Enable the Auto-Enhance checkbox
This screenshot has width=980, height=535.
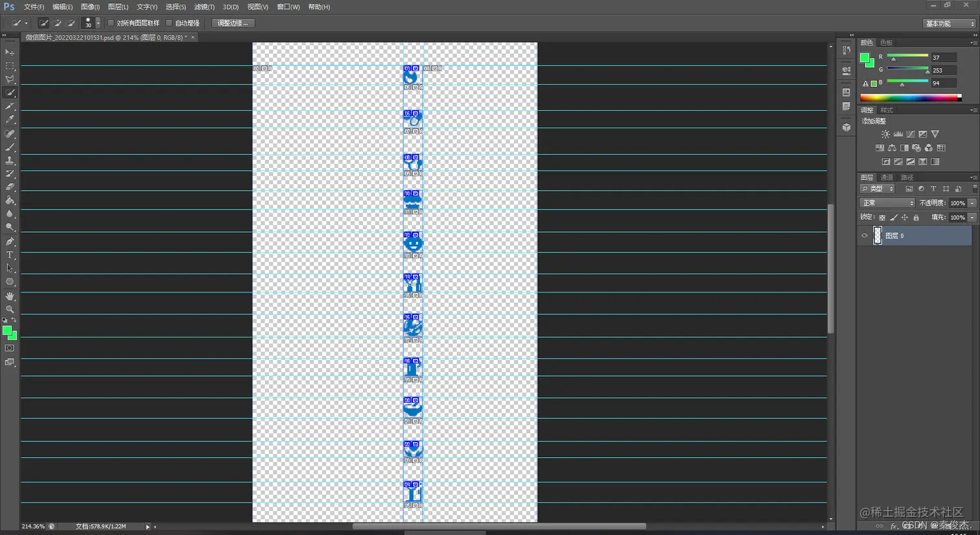pyautogui.click(x=169, y=23)
